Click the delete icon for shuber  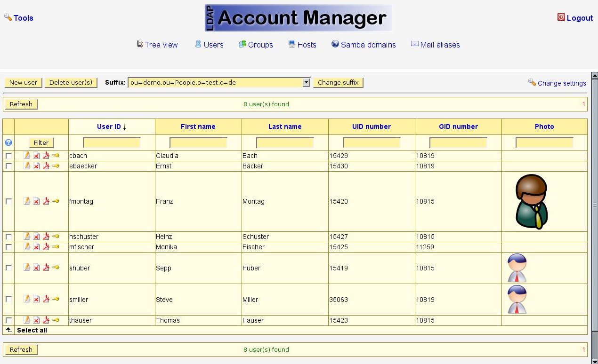(36, 268)
